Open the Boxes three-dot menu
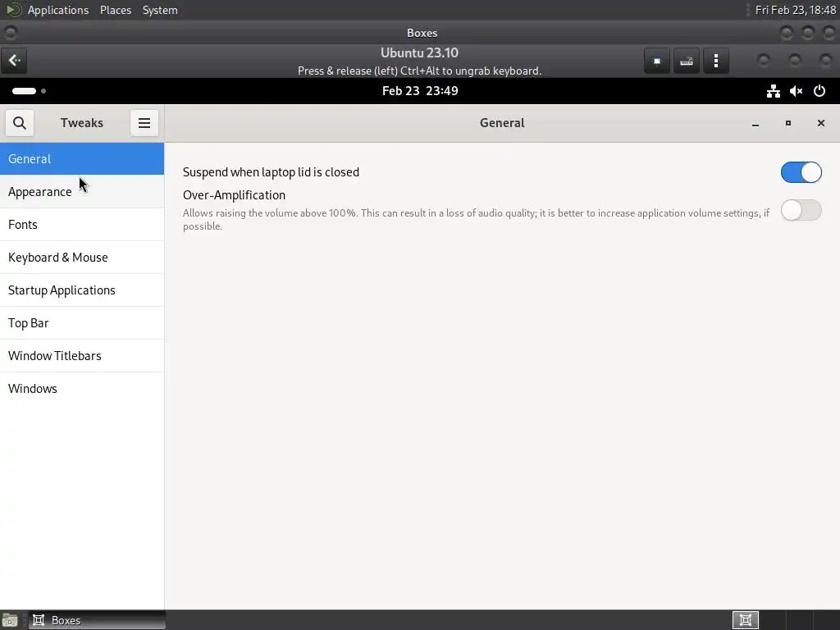The height and width of the screenshot is (630, 840). 715,61
